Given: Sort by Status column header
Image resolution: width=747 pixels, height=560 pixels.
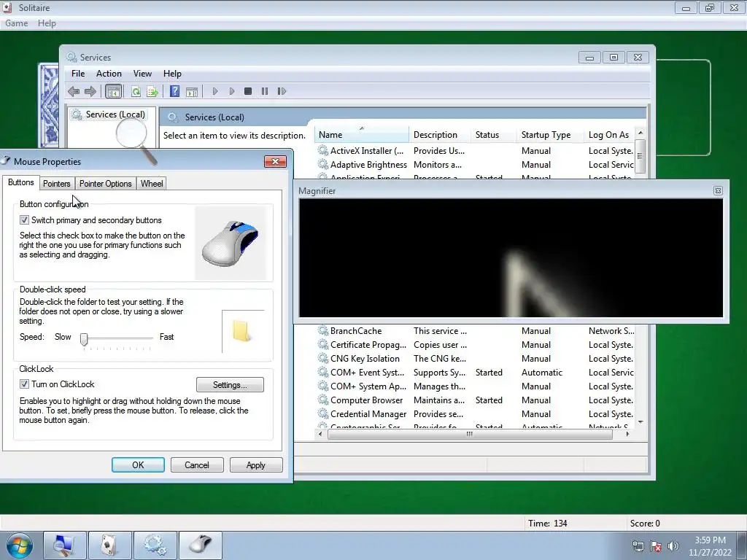Looking at the screenshot, I should pos(495,135).
